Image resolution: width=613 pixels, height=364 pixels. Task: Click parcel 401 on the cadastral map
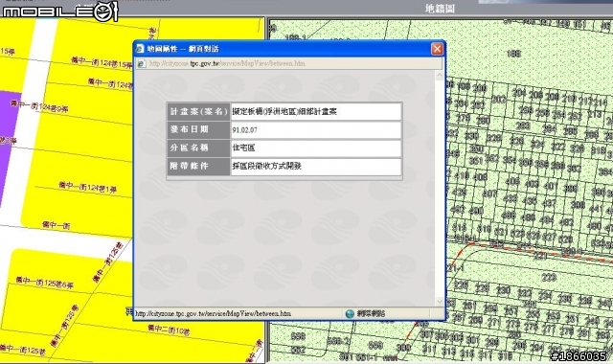coord(550,185)
